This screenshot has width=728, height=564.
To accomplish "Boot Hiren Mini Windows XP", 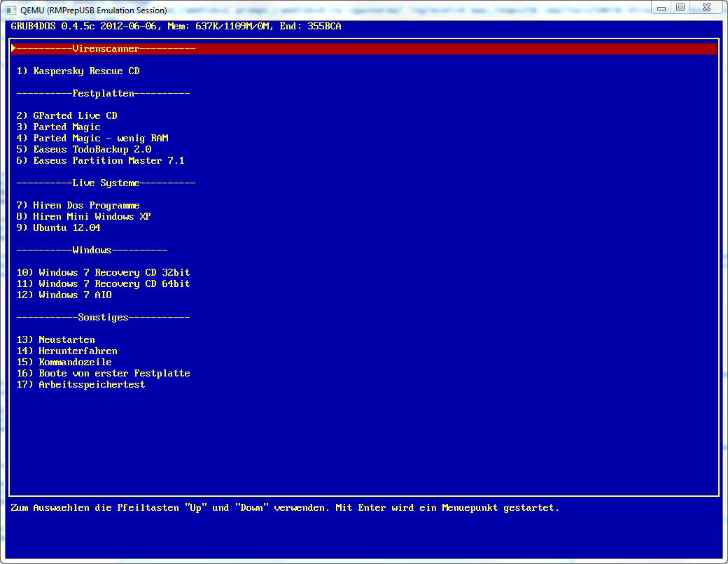I will [83, 216].
